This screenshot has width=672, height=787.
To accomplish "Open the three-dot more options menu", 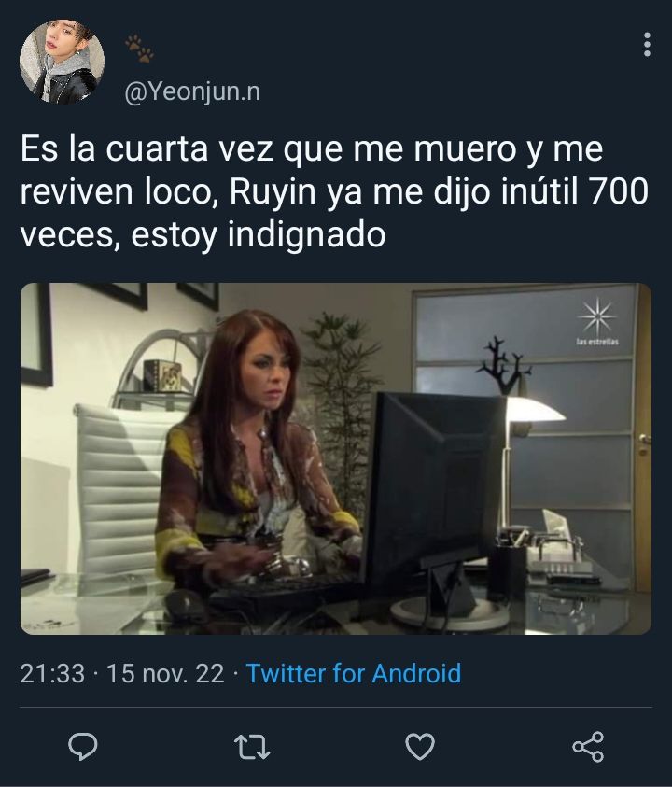I will pyautogui.click(x=648, y=45).
